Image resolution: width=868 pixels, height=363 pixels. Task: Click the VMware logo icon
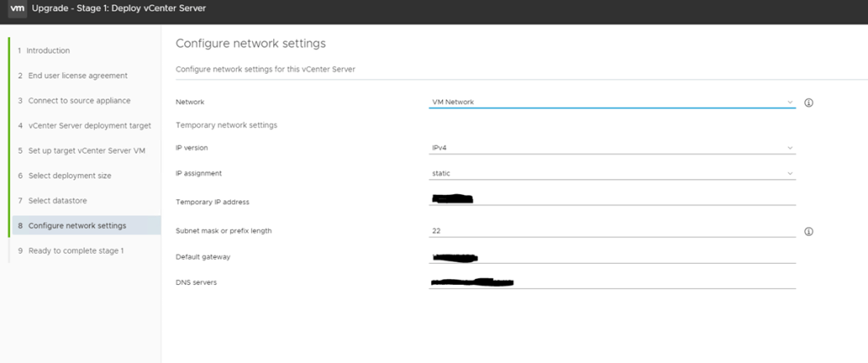click(x=17, y=8)
